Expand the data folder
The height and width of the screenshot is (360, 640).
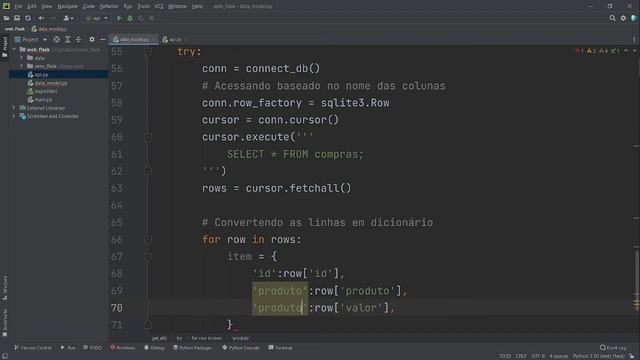(22, 58)
